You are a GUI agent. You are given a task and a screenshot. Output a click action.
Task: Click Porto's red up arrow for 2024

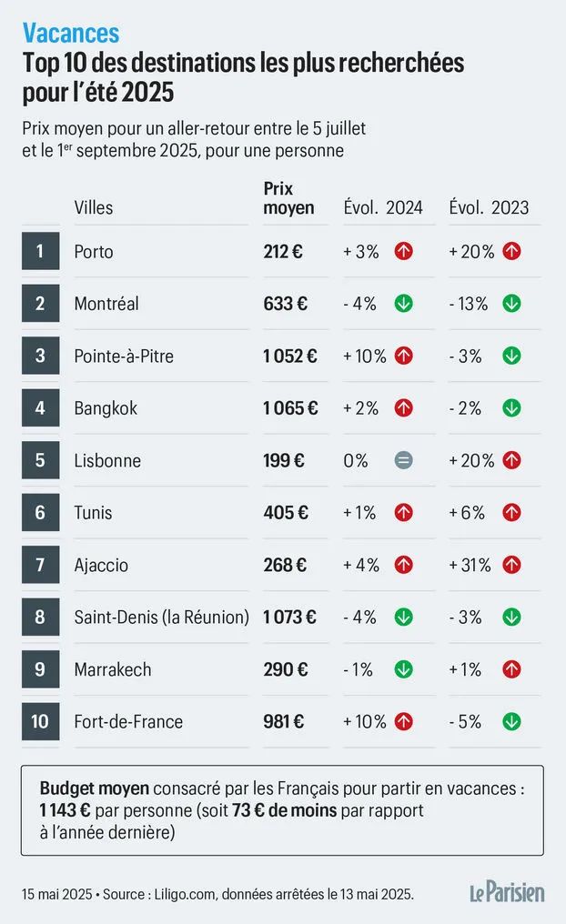pos(403,252)
